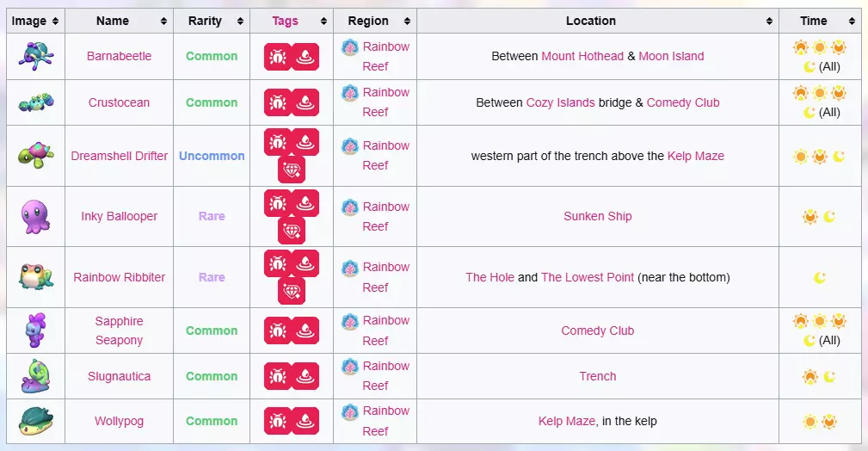Open the Mount Hothead link
This screenshot has height=451, width=868.
582,56
